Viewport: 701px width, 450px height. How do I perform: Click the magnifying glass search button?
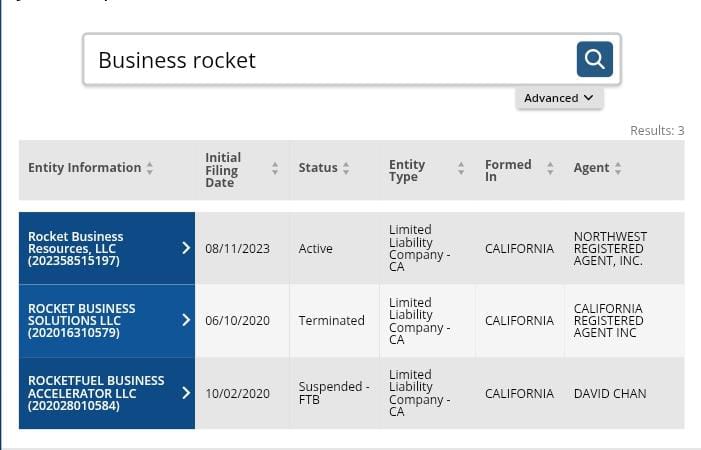click(x=594, y=60)
